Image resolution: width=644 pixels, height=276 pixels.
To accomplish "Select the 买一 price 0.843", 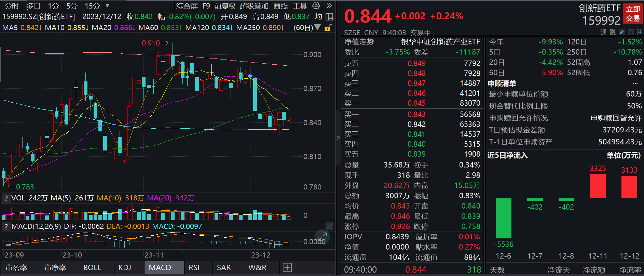I will 416,114.
